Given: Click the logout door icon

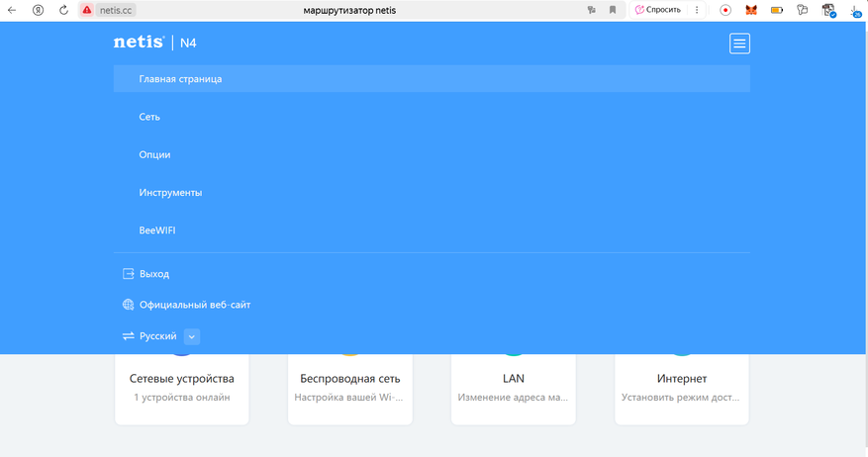Looking at the screenshot, I should [x=128, y=273].
